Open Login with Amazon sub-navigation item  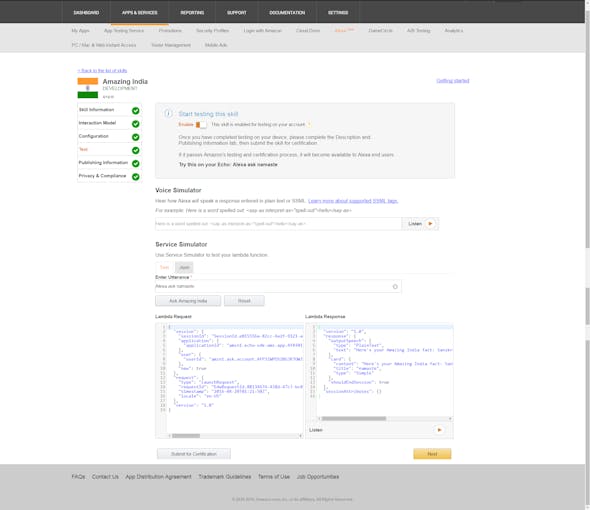(x=263, y=30)
